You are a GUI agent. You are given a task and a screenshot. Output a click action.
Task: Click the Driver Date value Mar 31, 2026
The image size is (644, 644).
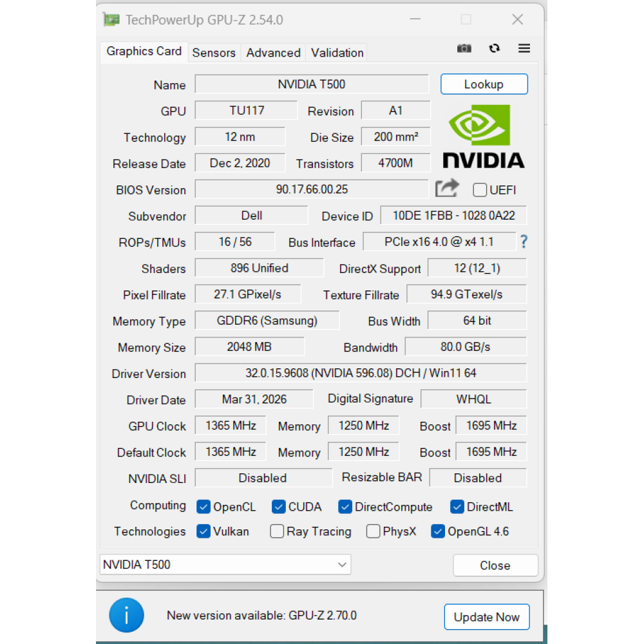pyautogui.click(x=254, y=400)
